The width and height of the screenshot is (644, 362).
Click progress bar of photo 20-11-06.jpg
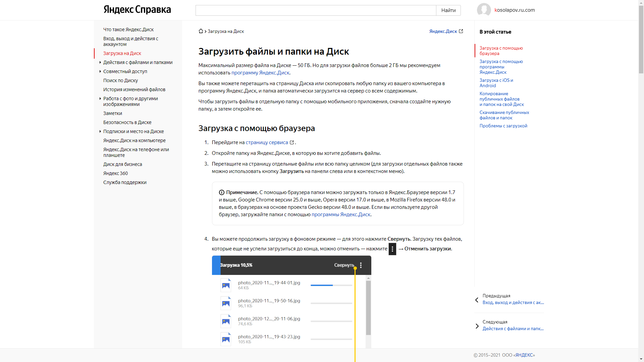point(331,321)
